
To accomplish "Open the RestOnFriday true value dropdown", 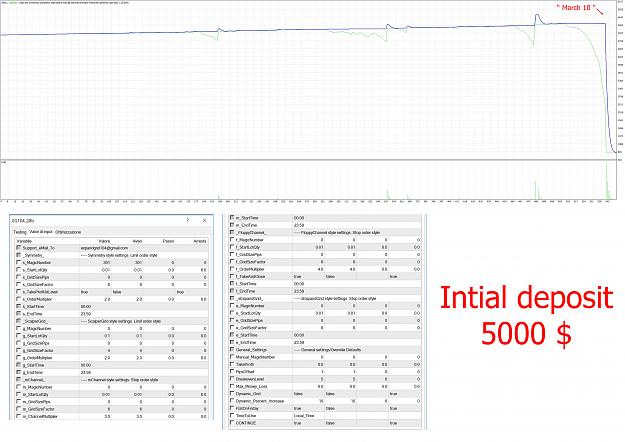I will [297, 409].
